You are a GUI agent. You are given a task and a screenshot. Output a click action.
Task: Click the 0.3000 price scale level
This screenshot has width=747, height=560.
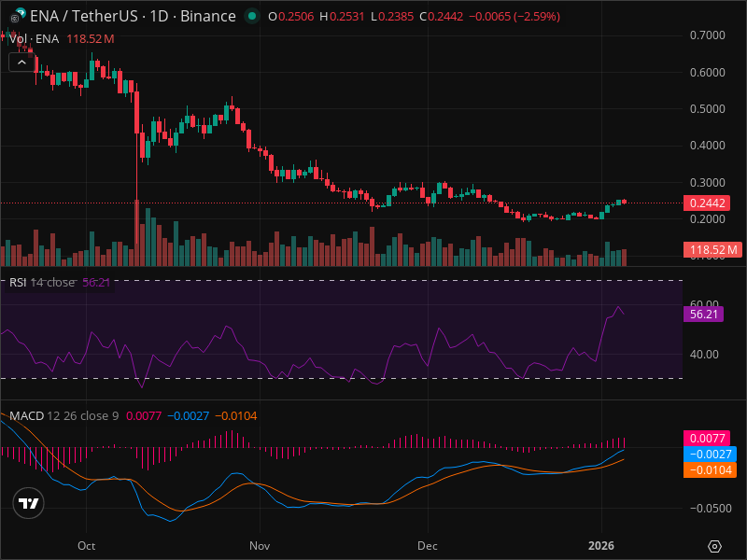coord(708,183)
